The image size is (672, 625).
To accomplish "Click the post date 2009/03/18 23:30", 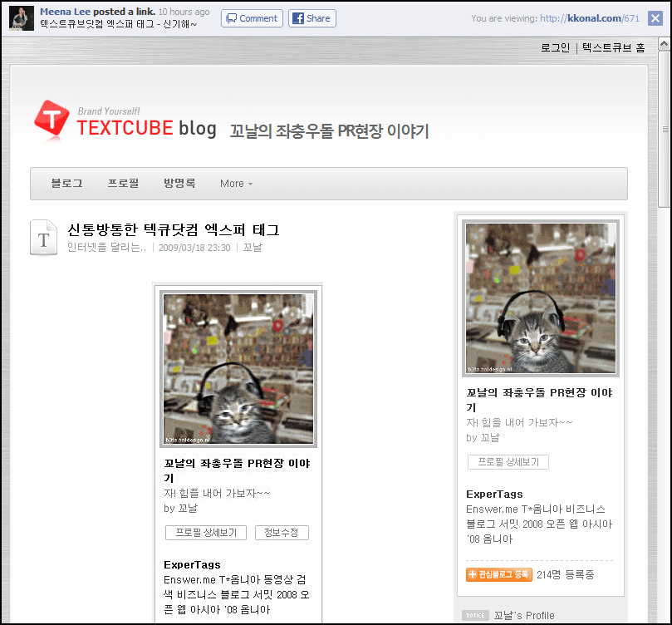I will point(194,248).
